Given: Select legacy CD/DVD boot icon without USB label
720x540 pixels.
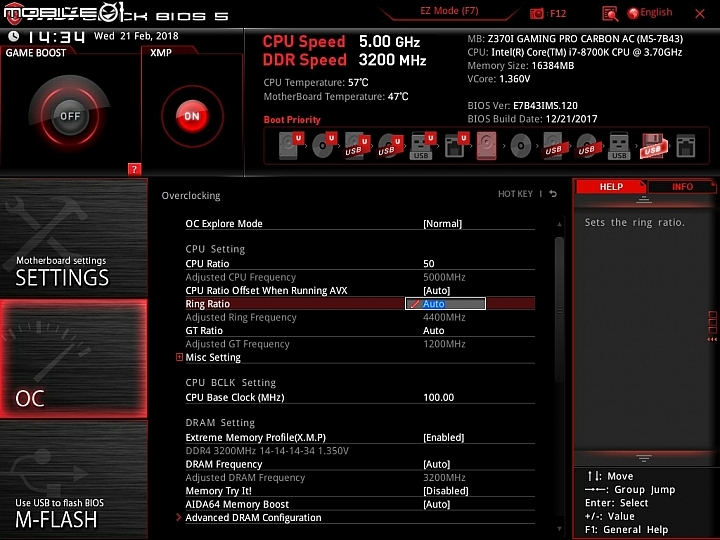Looking at the screenshot, I should click(521, 146).
